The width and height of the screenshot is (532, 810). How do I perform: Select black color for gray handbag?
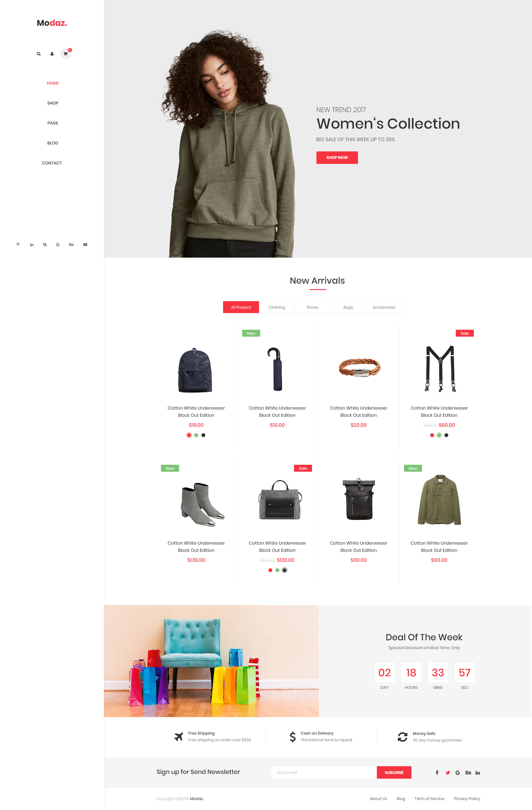coord(285,570)
